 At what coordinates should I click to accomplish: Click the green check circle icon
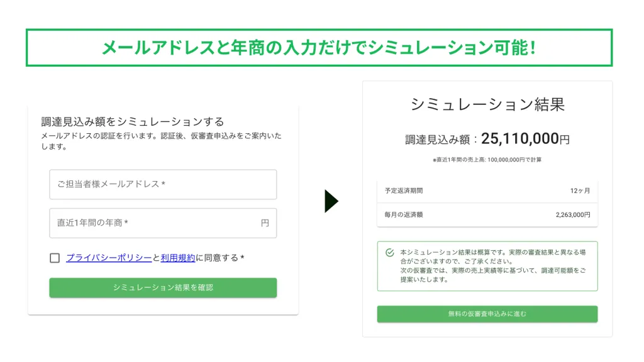coord(390,253)
